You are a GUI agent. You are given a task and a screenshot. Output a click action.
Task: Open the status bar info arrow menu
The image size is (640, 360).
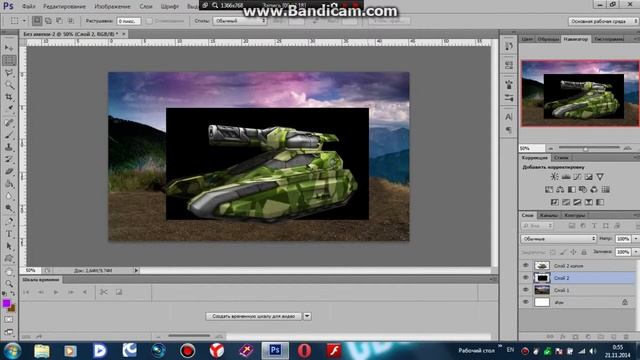[136, 270]
